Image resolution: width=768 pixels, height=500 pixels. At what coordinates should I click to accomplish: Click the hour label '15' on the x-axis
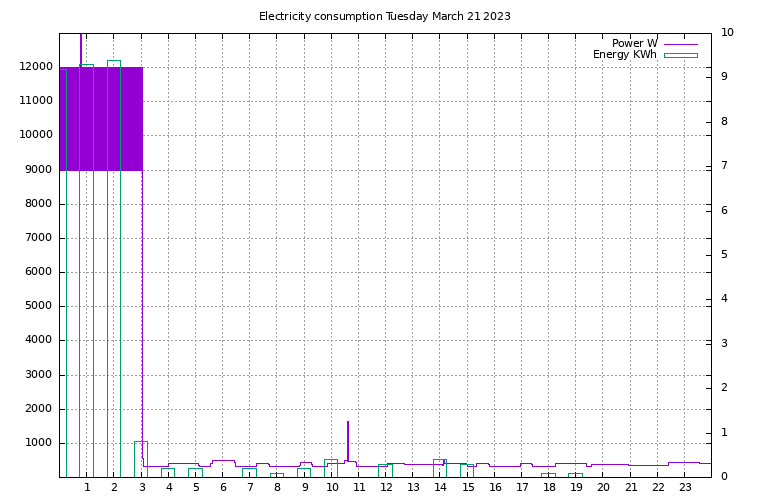click(468, 487)
